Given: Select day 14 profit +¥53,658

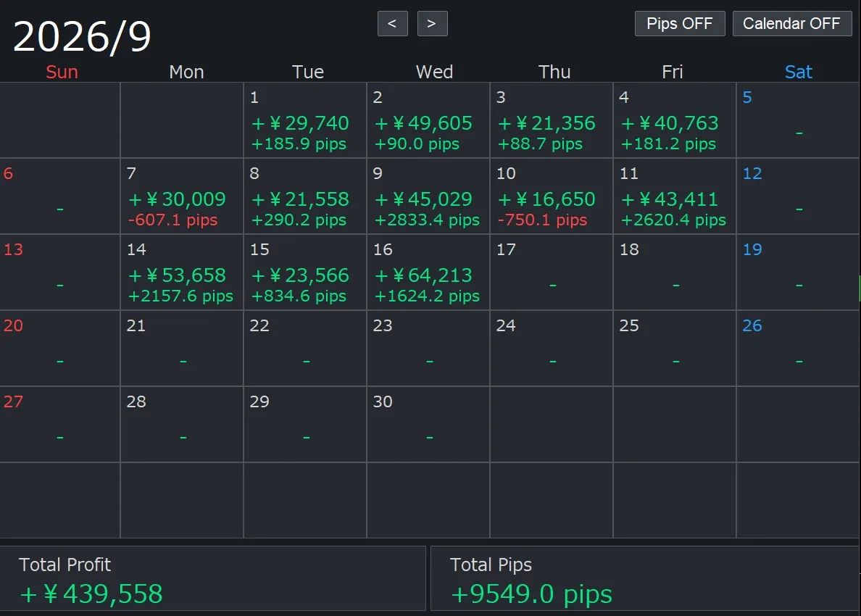Looking at the screenshot, I should tap(181, 272).
